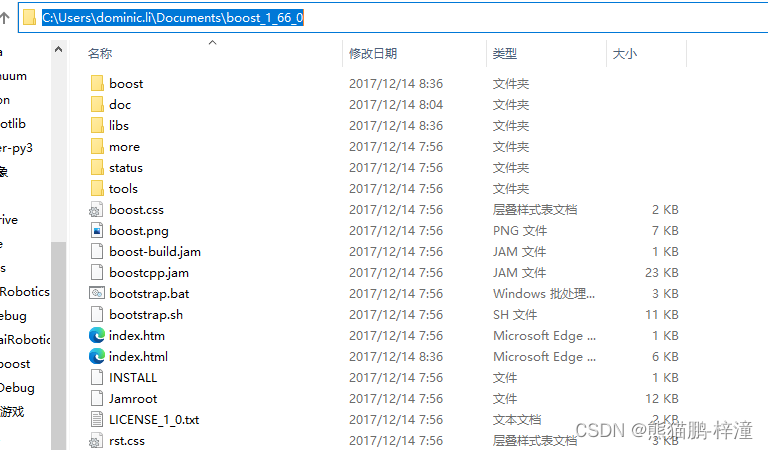The width and height of the screenshot is (768, 450).
Task: Click the bootstrap.bat batch file icon
Action: click(x=96, y=293)
